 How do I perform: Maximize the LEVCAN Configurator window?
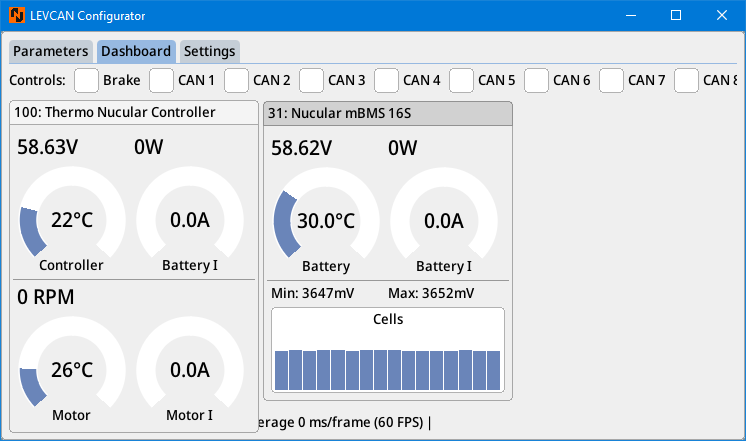[675, 16]
